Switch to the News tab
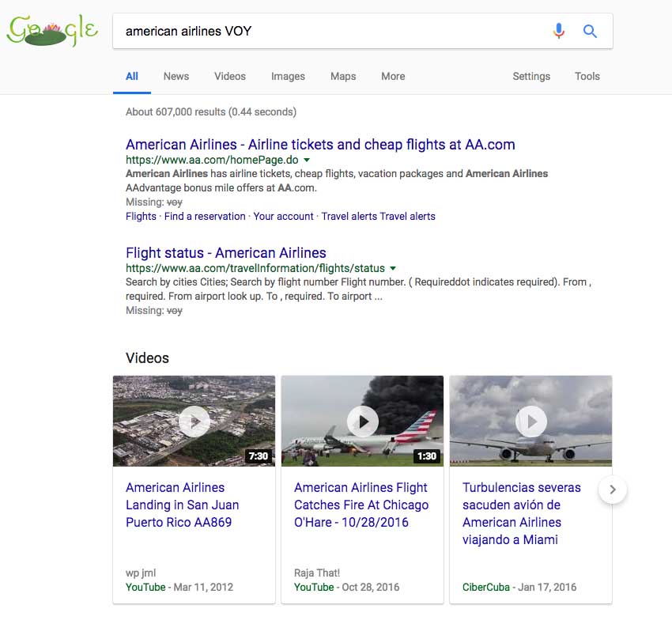 176,77
